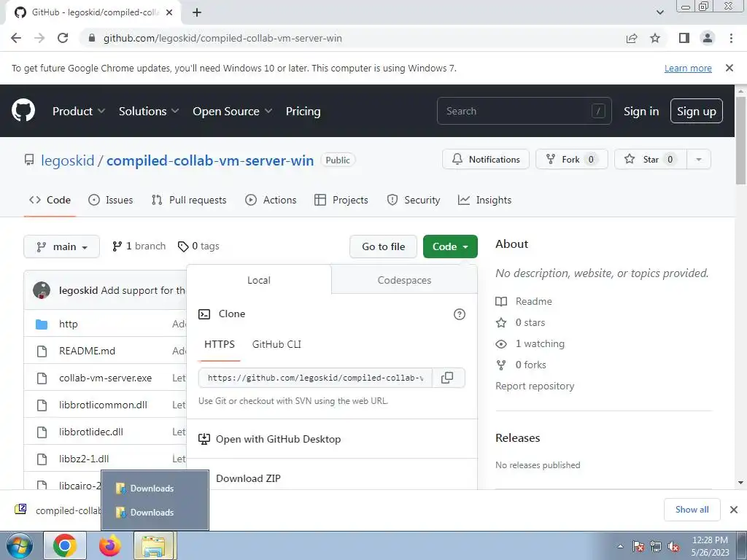Open the Insights tab
This screenshot has height=560, width=747.
coord(484,200)
